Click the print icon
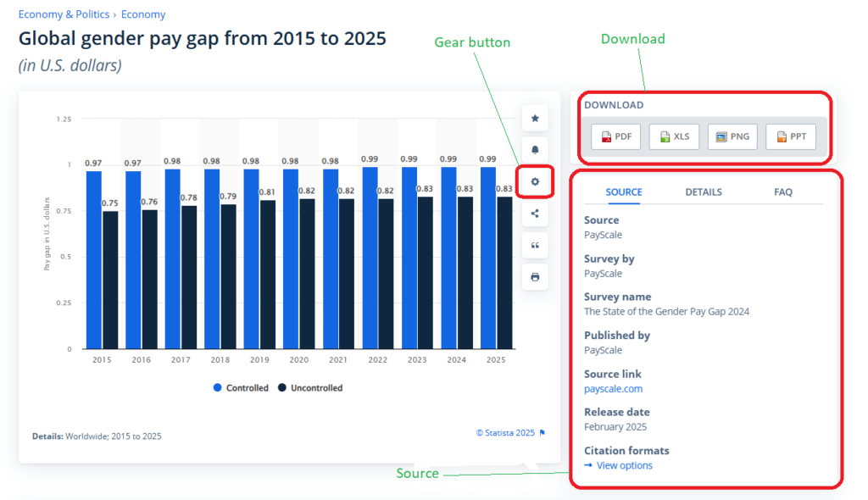868x500 pixels. 535,277
